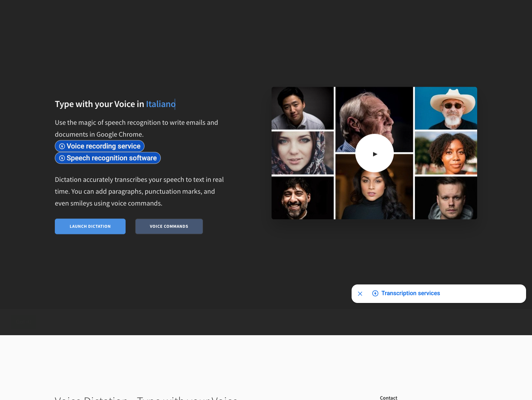
Task: Click the lightning icon beside Speech recognition software
Action: pos(62,158)
